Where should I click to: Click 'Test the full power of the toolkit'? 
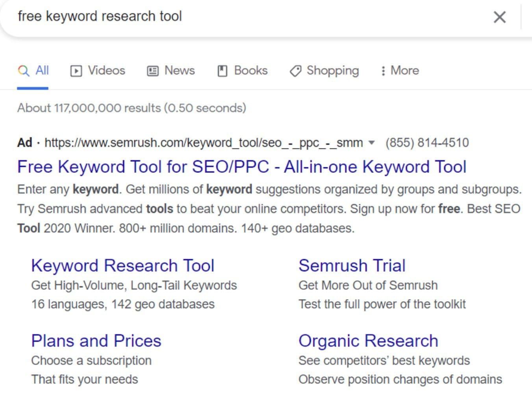[382, 304]
